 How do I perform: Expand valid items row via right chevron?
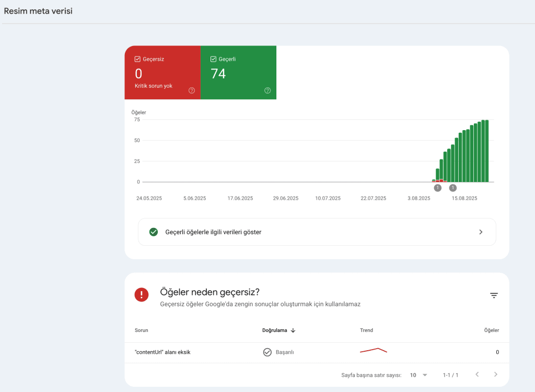[481, 232]
